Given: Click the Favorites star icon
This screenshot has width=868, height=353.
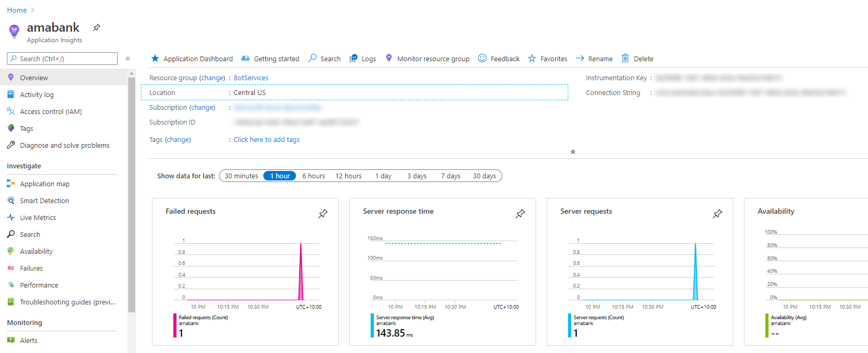Looking at the screenshot, I should [x=532, y=59].
